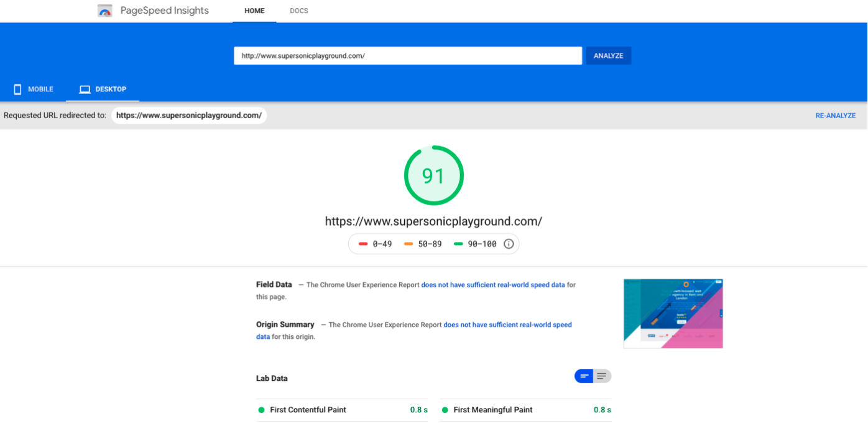This screenshot has height=431, width=868.
Task: Open the Field Data insufficient speed data link
Action: click(493, 285)
